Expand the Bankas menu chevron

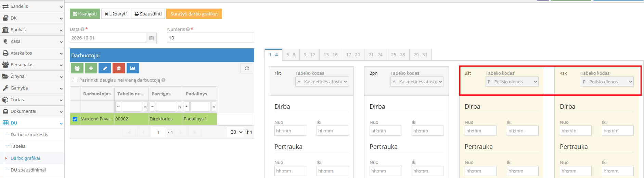(61, 30)
